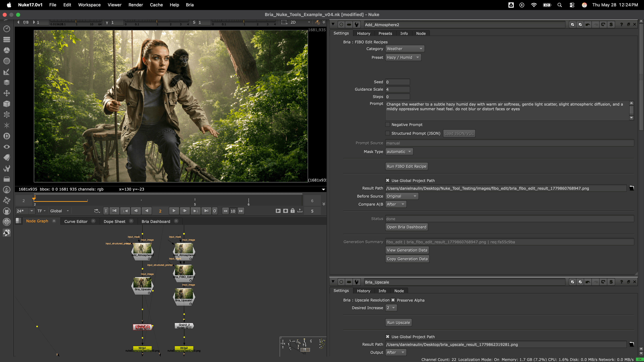Open the Mask Type automatic dropdown
This screenshot has width=644, height=362.
[399, 152]
